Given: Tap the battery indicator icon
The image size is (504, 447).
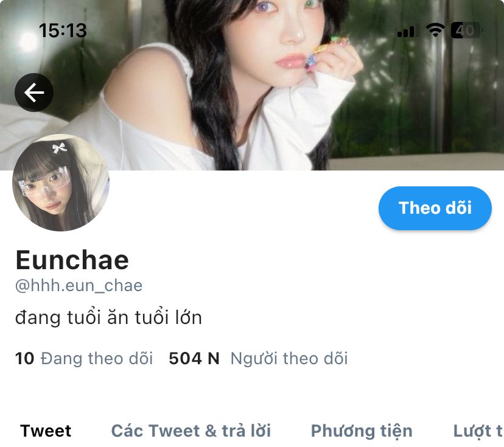Looking at the screenshot, I should [x=466, y=30].
